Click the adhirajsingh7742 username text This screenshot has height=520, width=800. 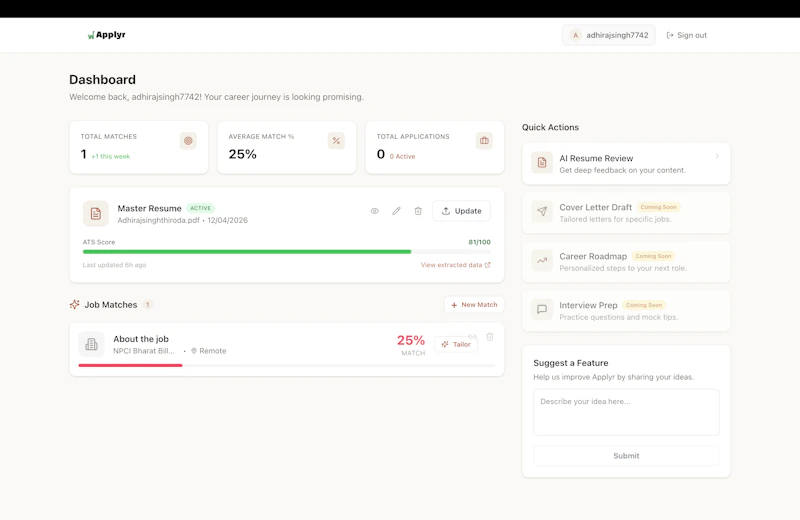point(617,35)
